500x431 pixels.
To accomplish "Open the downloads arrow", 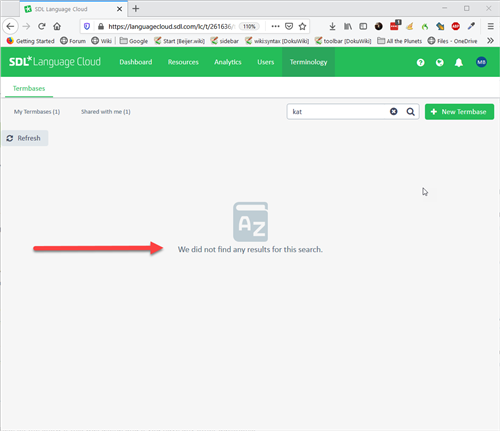I will click(332, 26).
